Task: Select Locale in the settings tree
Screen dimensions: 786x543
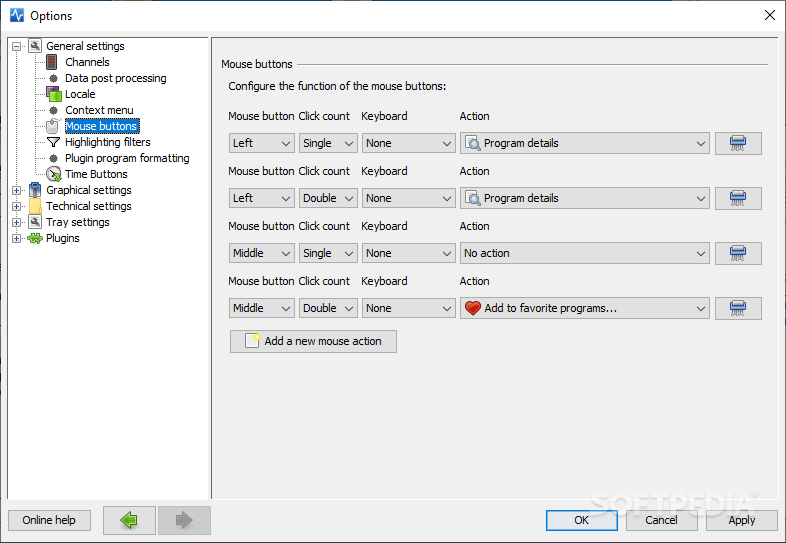Action: click(80, 94)
